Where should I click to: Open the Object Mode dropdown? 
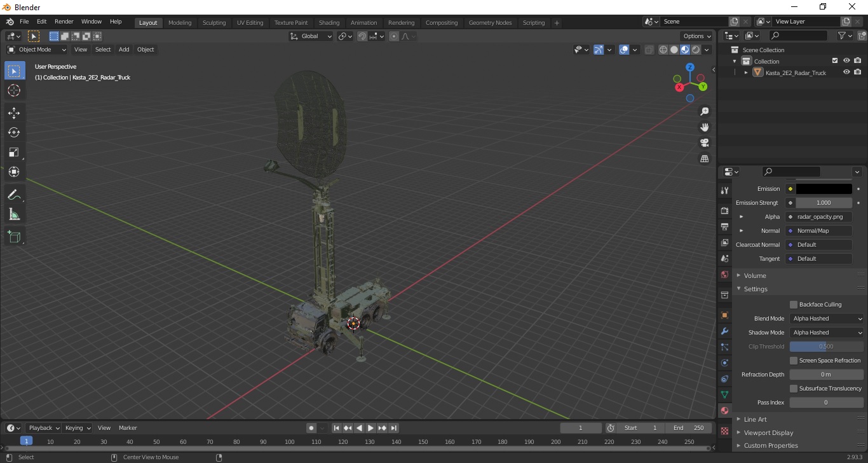[x=37, y=50]
